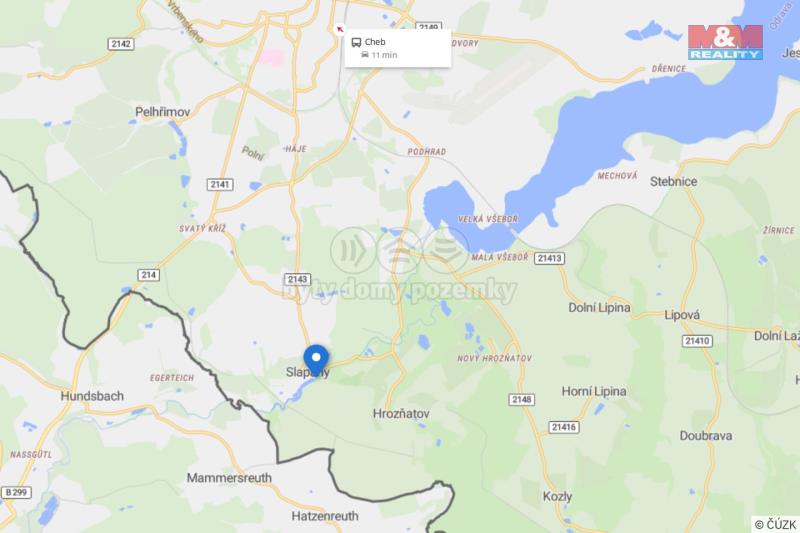The image size is (800, 533).
Task: Click the car icon next to 11 min
Action: coord(365,55)
